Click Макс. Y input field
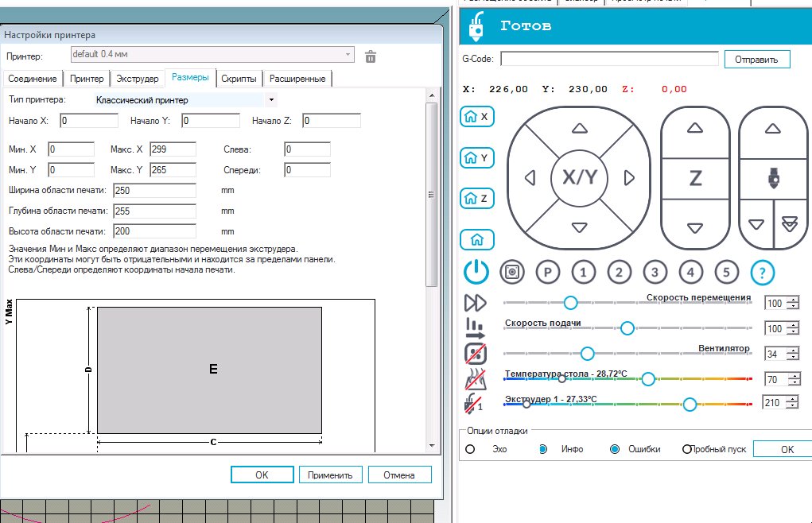The height and width of the screenshot is (523, 812). 173,169
